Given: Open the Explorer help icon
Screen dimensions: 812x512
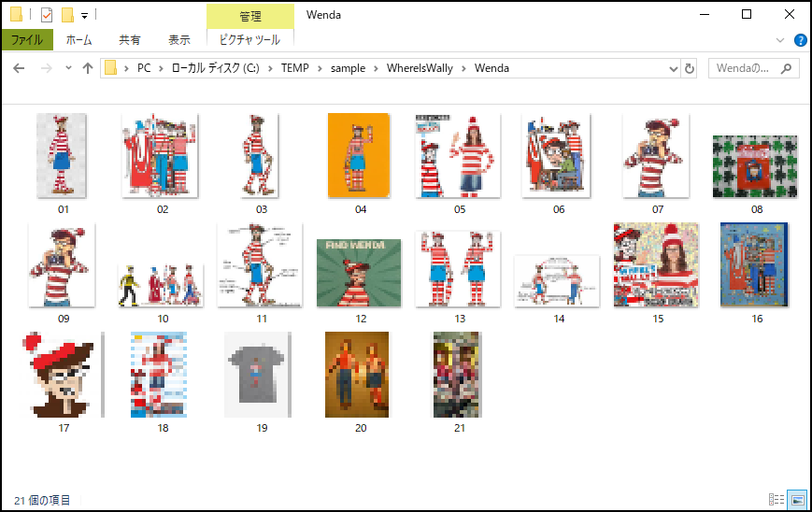Looking at the screenshot, I should point(800,40).
